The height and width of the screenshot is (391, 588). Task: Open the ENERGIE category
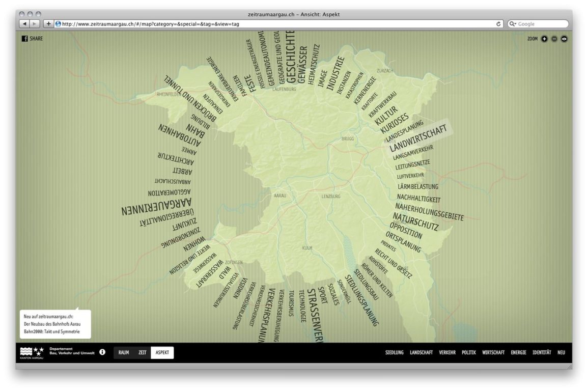[519, 352]
